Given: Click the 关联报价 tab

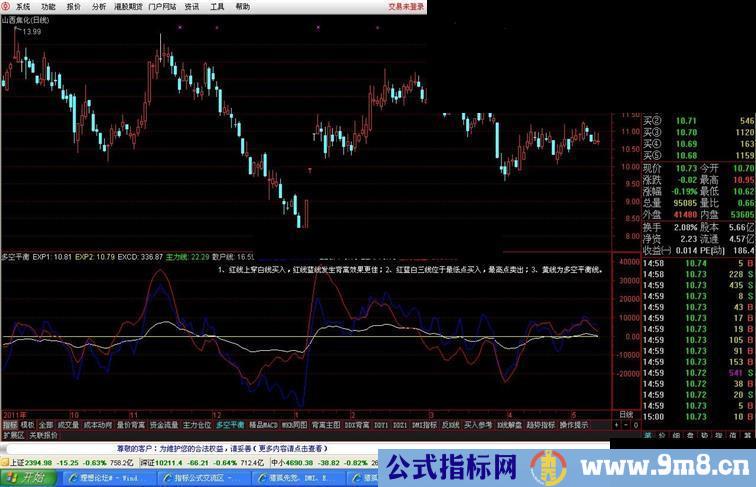Looking at the screenshot, I should 44,436.
